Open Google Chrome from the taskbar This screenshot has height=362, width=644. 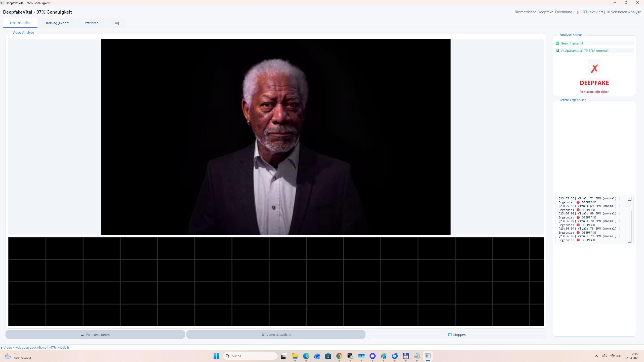pos(339,356)
